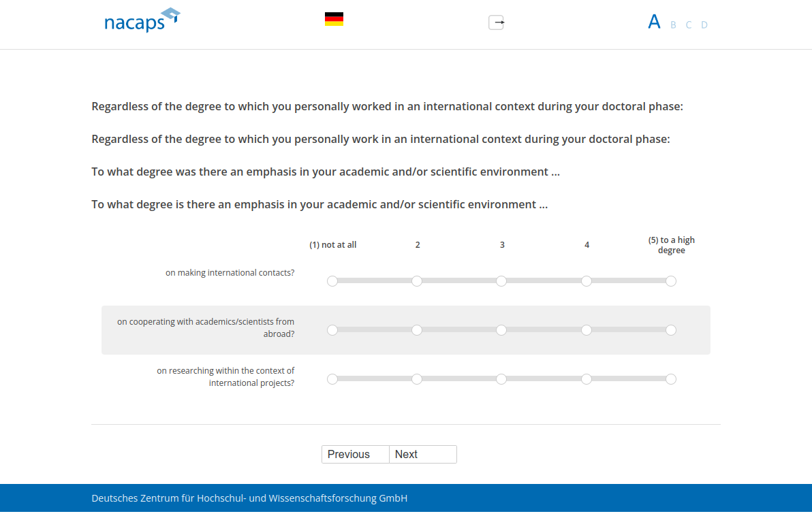Click slider track between 1 and 2 for international contacts
812x518 pixels.
(x=375, y=281)
